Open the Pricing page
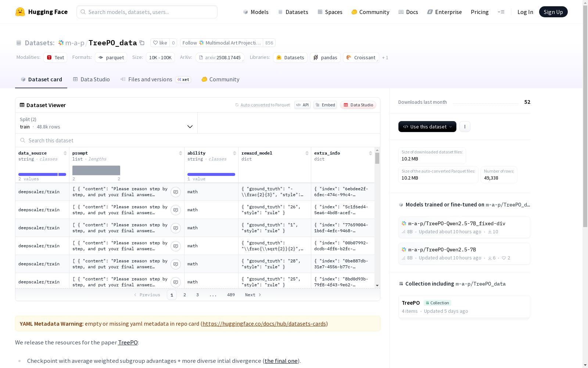This screenshot has height=368, width=588. point(480,12)
